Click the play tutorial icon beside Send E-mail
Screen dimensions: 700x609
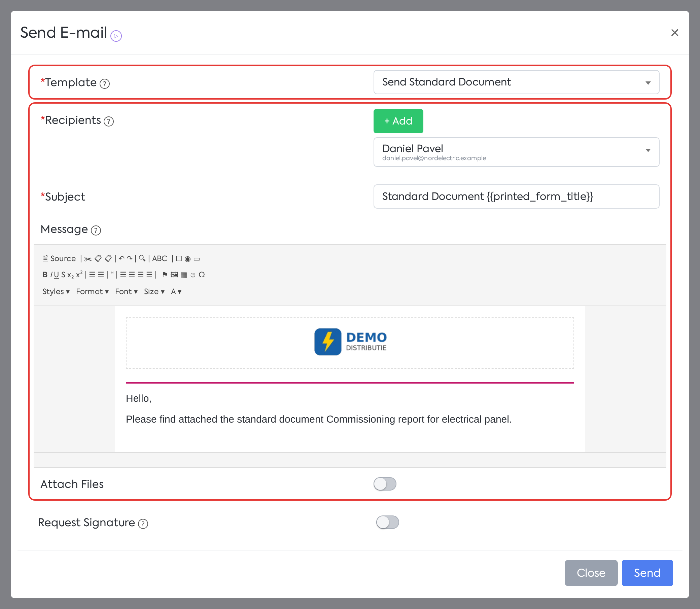[x=116, y=36]
